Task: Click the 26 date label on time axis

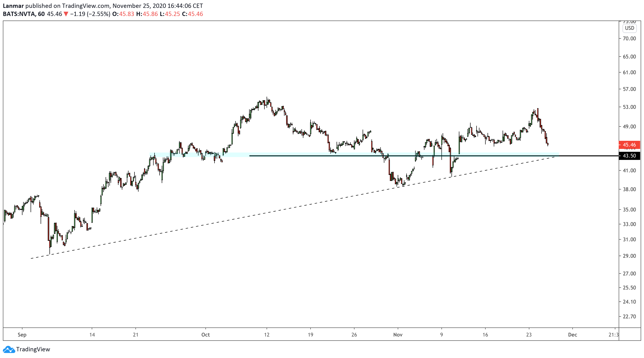Action: pyautogui.click(x=354, y=335)
